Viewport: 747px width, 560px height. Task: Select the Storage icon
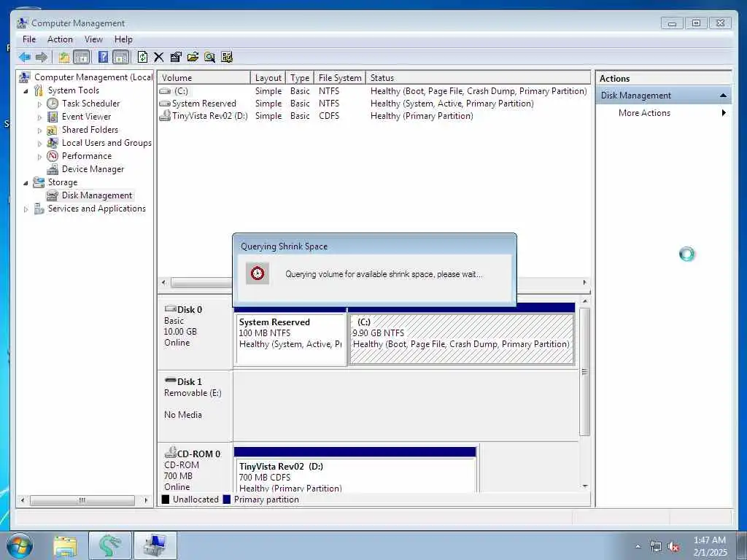(x=39, y=182)
